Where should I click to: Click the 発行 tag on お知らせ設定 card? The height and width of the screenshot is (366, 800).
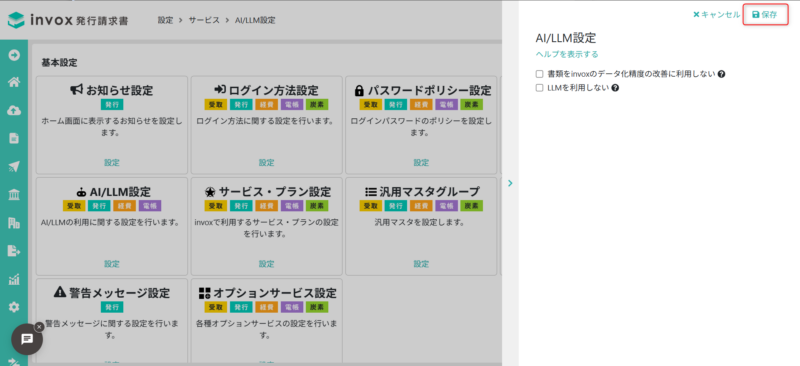click(x=112, y=105)
